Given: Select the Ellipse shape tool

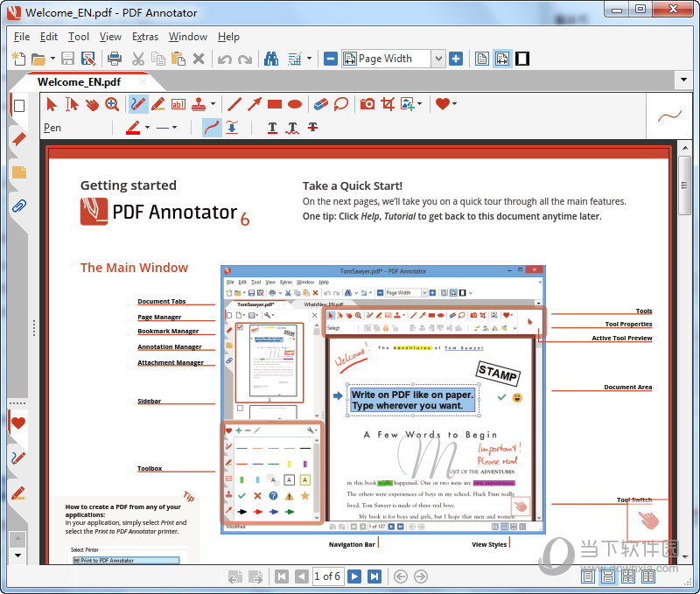Looking at the screenshot, I should (295, 104).
